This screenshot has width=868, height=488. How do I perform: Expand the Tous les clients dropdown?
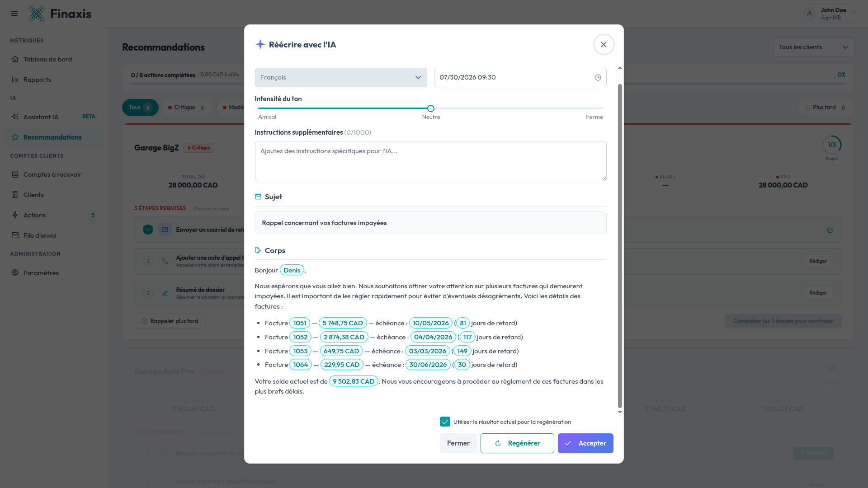(813, 47)
